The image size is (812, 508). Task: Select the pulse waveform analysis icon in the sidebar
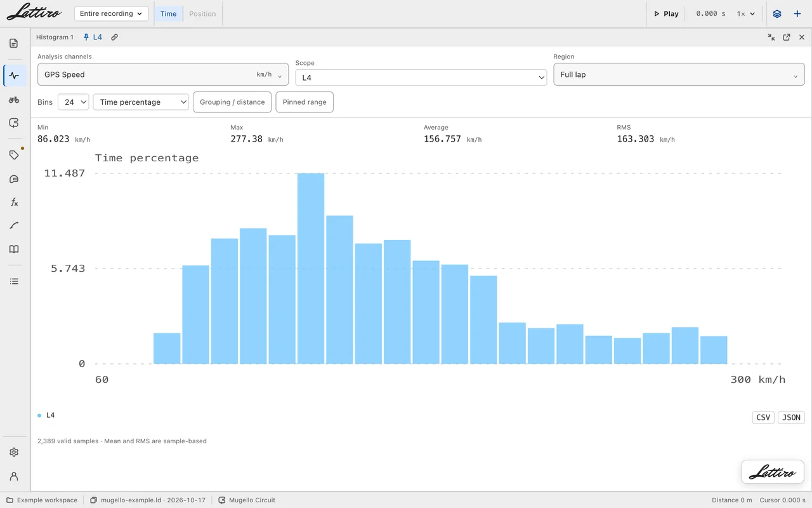coord(14,76)
